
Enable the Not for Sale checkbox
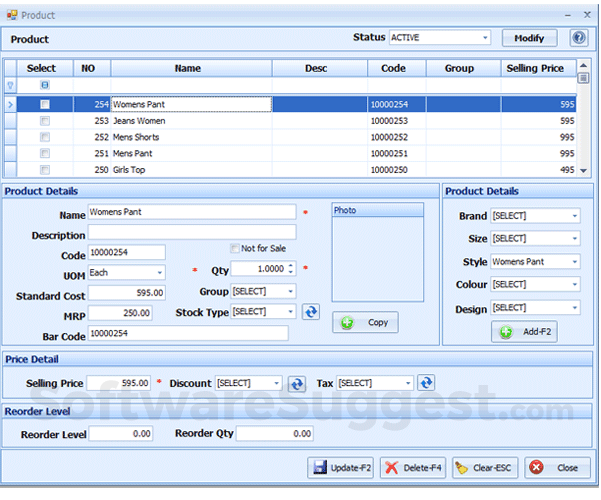pos(235,248)
